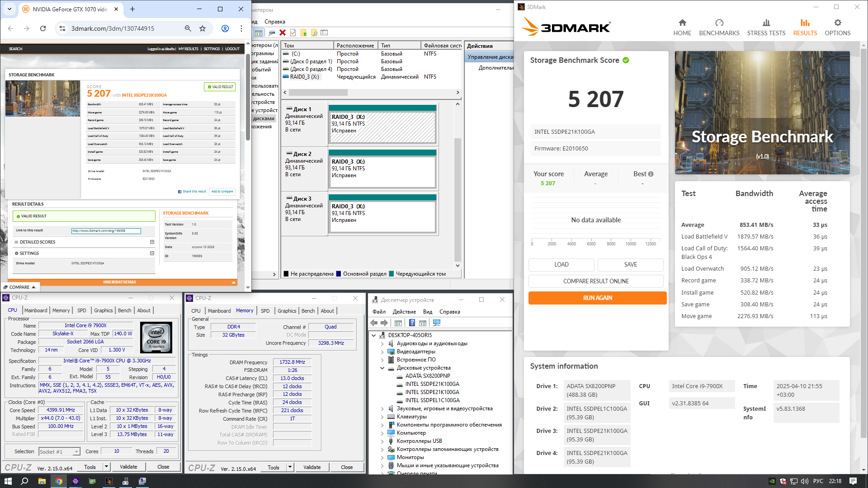
Task: Click the red X delete icon in Disk Management toolbar
Action: click(x=283, y=33)
